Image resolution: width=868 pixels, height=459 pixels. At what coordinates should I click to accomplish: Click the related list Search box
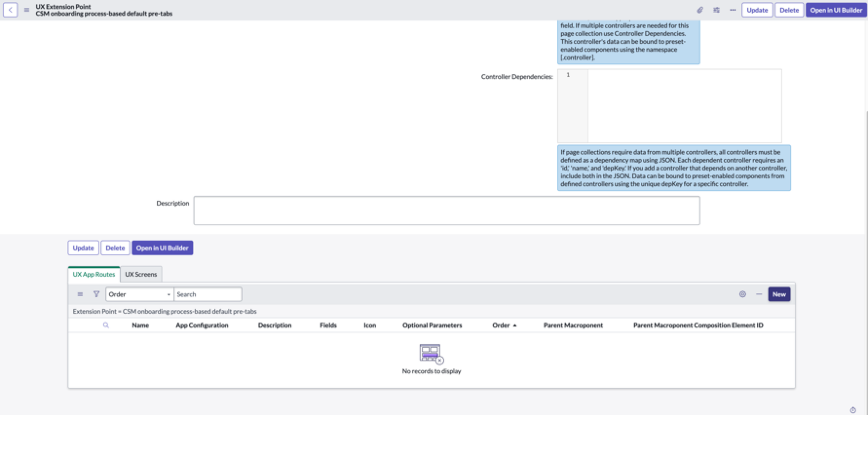(208, 294)
